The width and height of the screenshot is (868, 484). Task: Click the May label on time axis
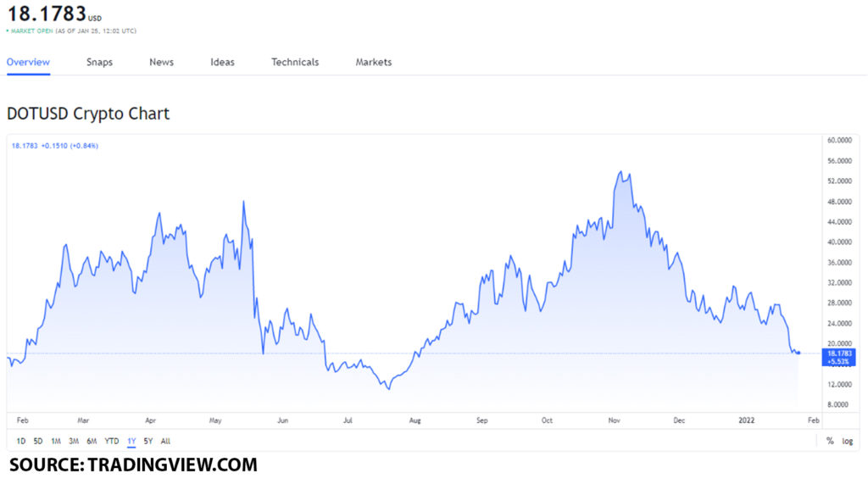pos(215,420)
